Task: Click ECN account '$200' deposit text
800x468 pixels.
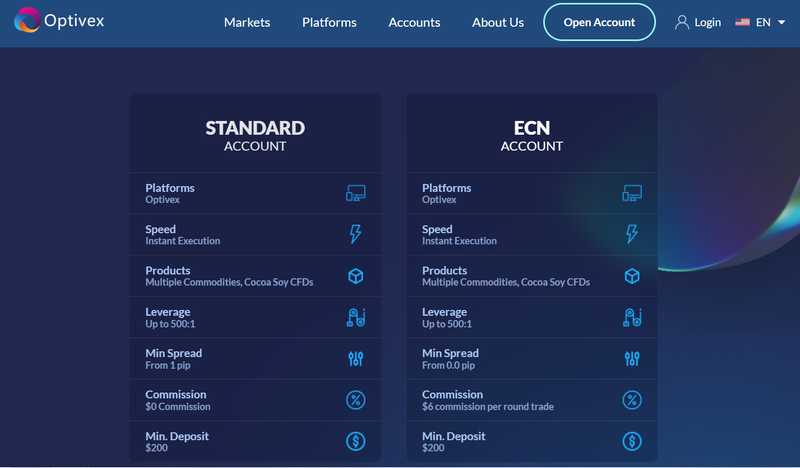Action: pyautogui.click(x=433, y=448)
